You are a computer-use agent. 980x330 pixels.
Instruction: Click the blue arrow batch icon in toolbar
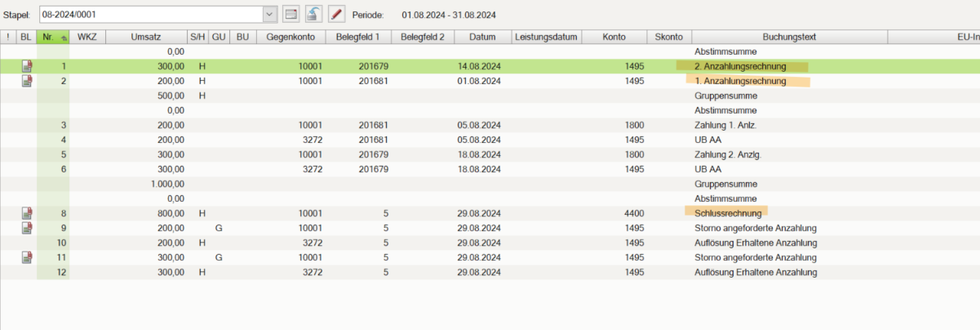[x=313, y=14]
